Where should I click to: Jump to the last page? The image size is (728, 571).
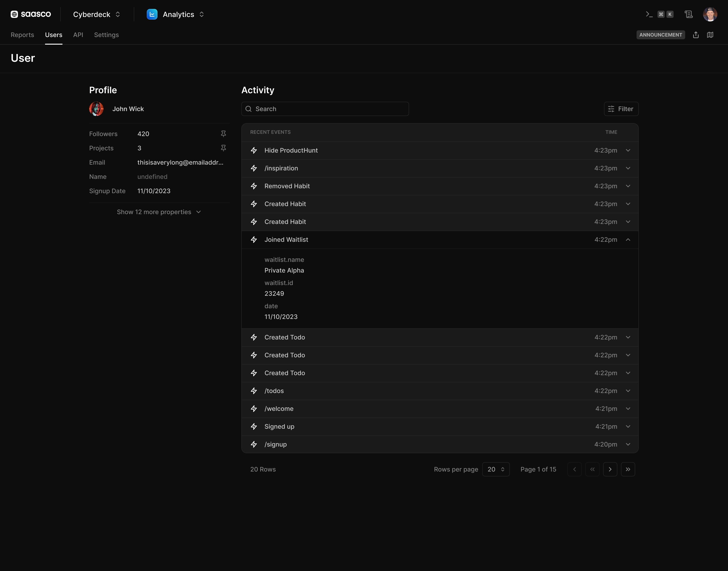click(628, 469)
